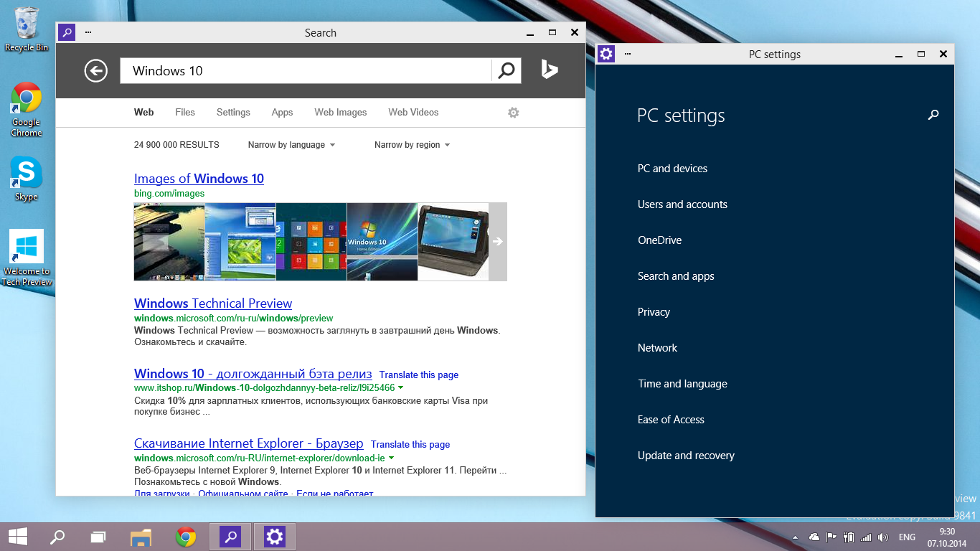Image resolution: width=980 pixels, height=551 pixels.
Task: Launch File Explorer from the taskbar
Action: (x=141, y=537)
